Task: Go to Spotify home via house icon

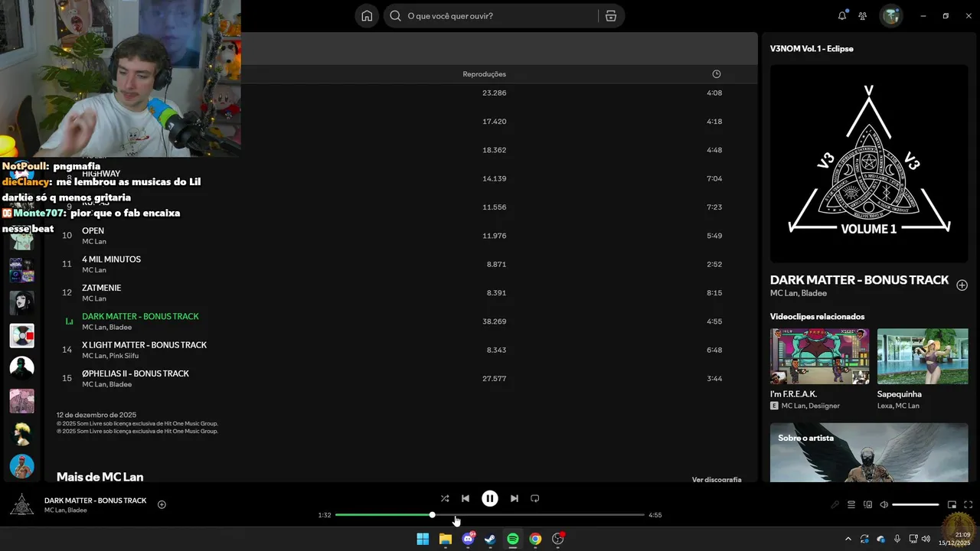Action: tap(367, 16)
